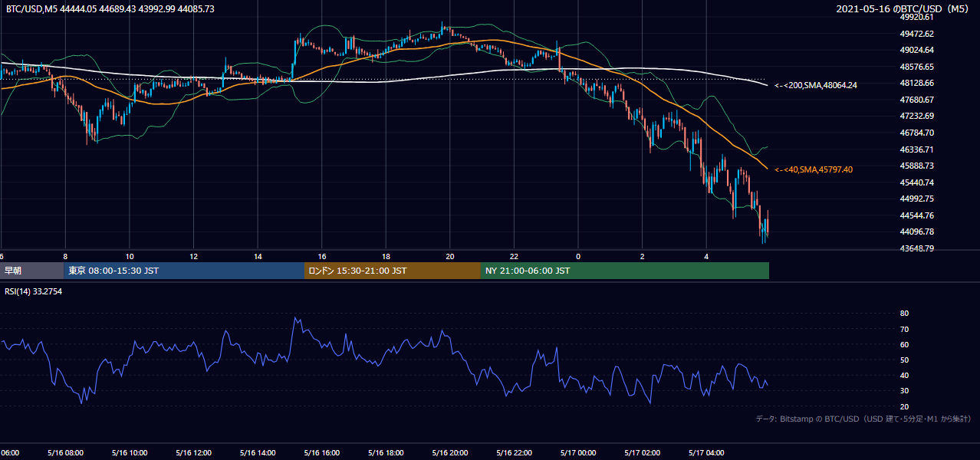The height and width of the screenshot is (460, 980).
Task: Click the NY 21:00-06:00 JST session bar
Action: 625,271
